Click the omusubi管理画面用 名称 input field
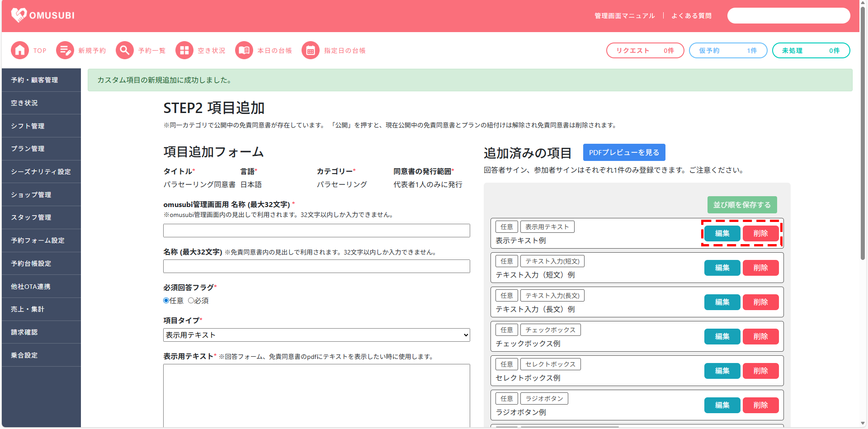Screen dimensions: 868x429 pos(316,231)
